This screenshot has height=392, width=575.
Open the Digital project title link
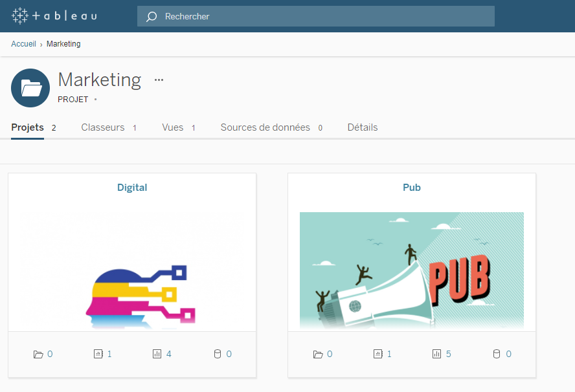[132, 188]
